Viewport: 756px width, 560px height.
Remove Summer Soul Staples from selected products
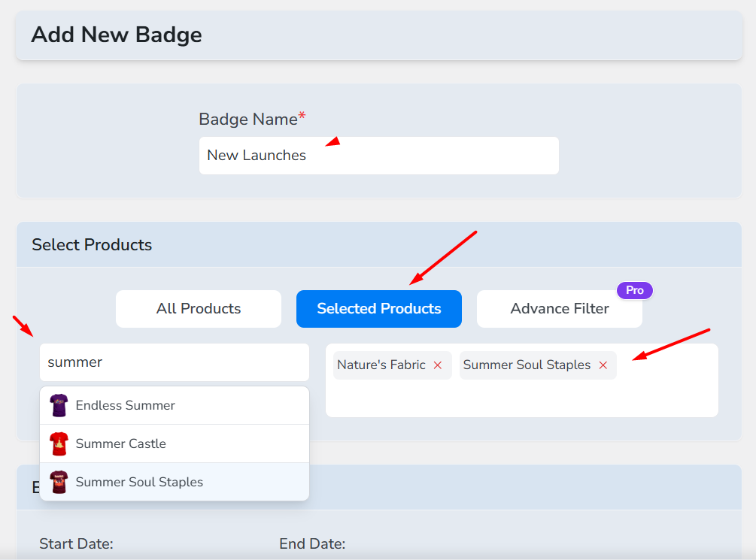(x=603, y=365)
